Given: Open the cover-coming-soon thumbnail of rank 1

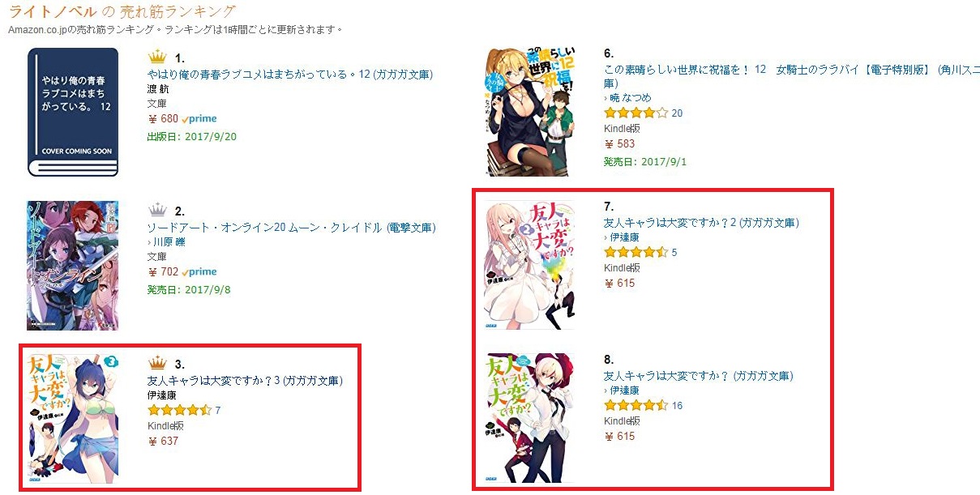Looking at the screenshot, I should [x=73, y=112].
